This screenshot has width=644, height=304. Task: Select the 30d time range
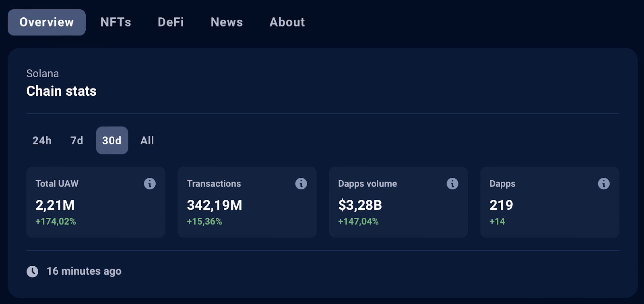coord(112,140)
